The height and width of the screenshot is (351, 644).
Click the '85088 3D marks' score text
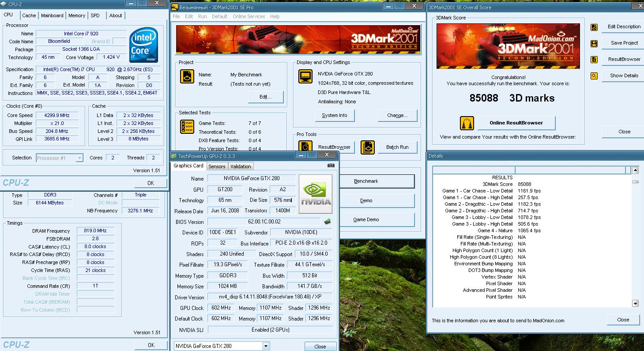pyautogui.click(x=512, y=98)
